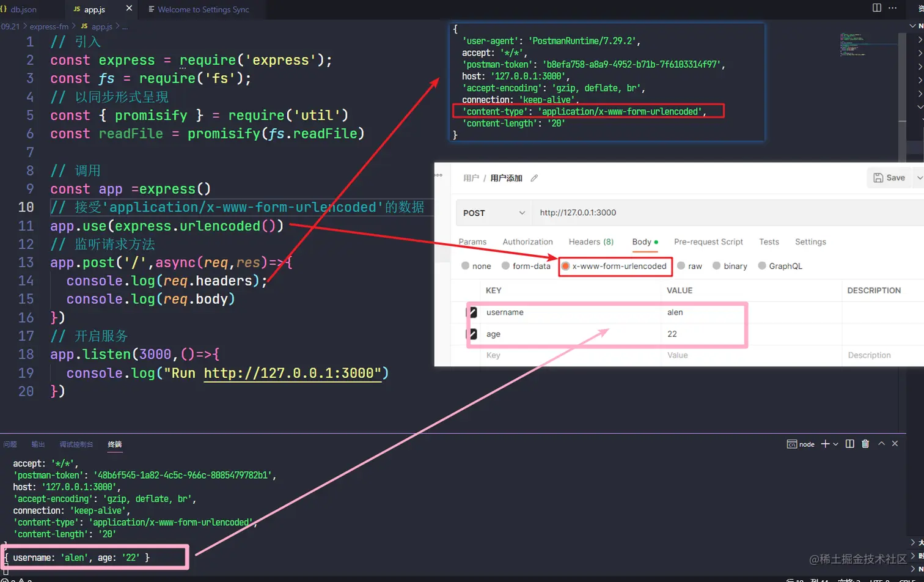Click the age key cell

[493, 334]
